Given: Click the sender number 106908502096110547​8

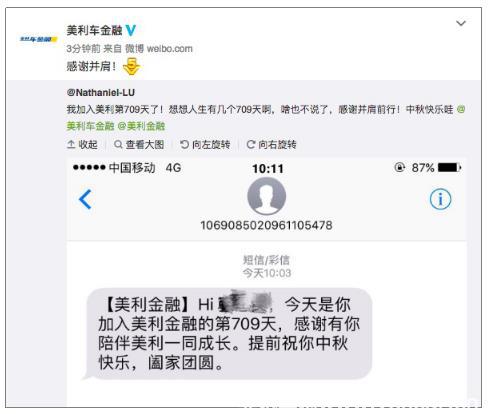Looking at the screenshot, I should click(x=266, y=225).
